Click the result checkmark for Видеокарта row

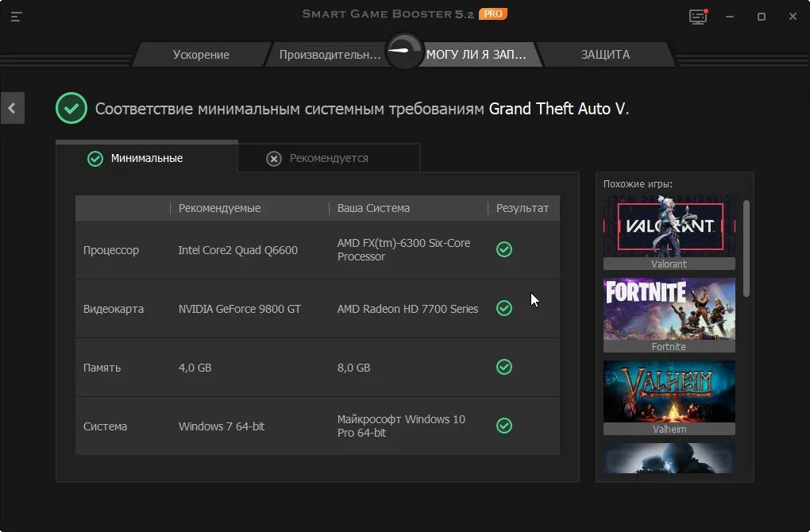click(504, 308)
